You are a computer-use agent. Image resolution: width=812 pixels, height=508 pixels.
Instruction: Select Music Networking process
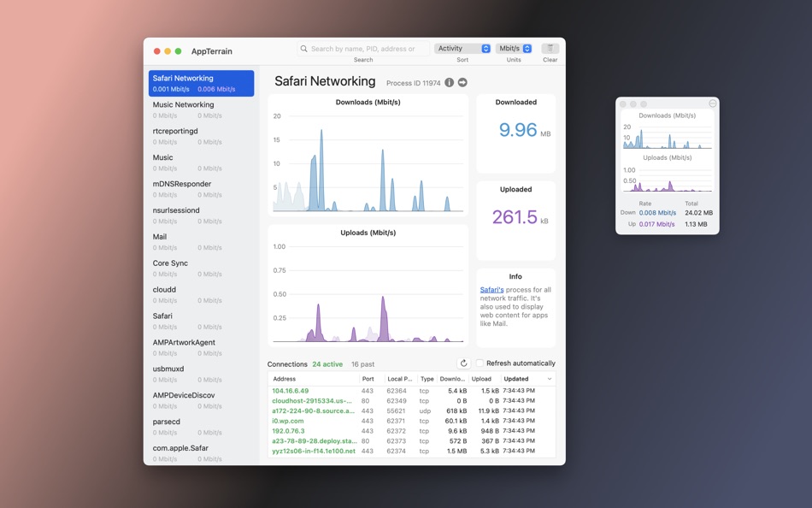[202, 109]
